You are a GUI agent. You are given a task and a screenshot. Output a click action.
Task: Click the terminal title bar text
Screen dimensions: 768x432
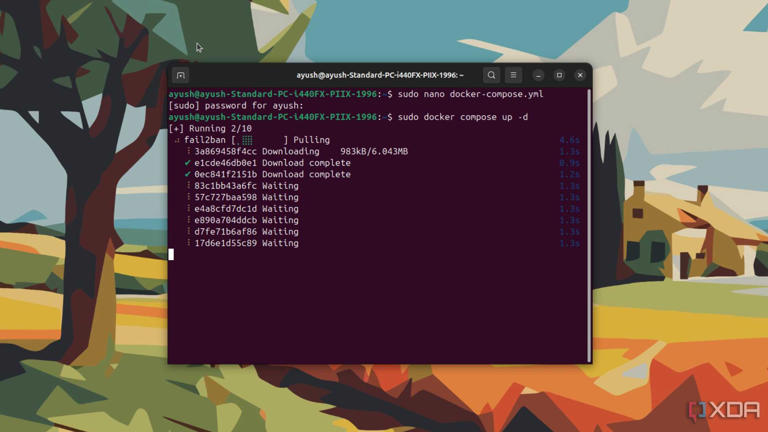coord(380,75)
